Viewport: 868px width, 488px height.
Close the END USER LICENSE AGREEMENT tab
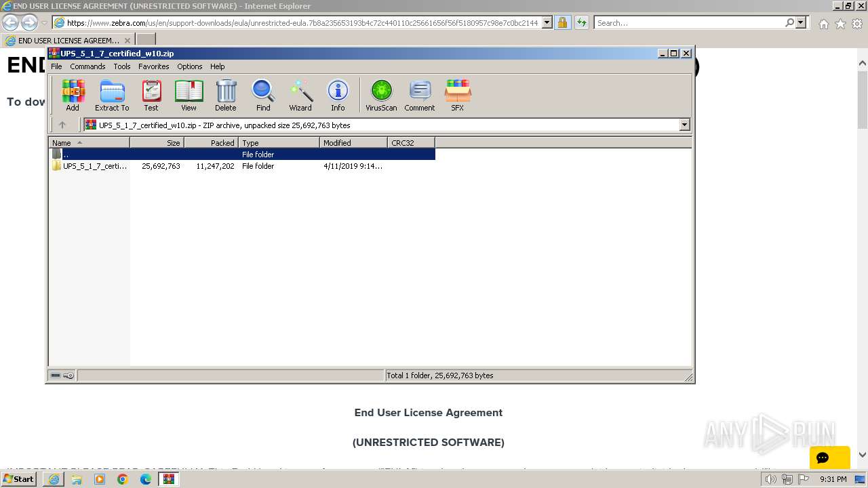pos(127,41)
